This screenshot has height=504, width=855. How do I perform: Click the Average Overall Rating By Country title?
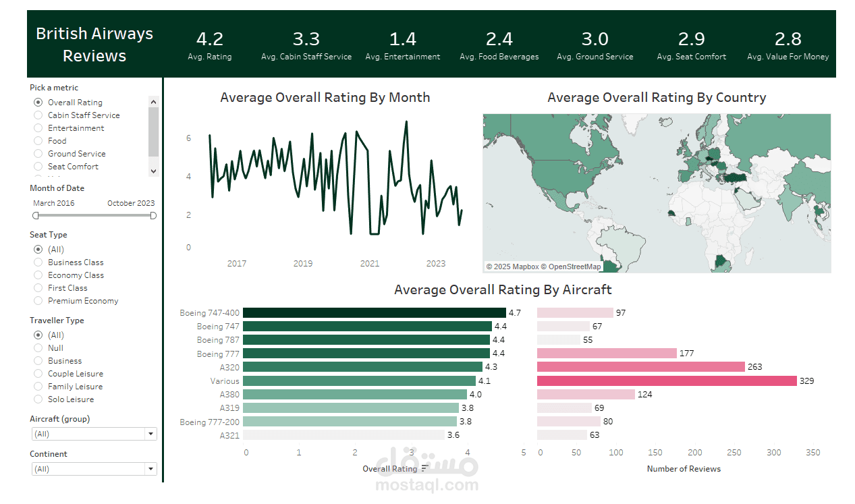[657, 97]
